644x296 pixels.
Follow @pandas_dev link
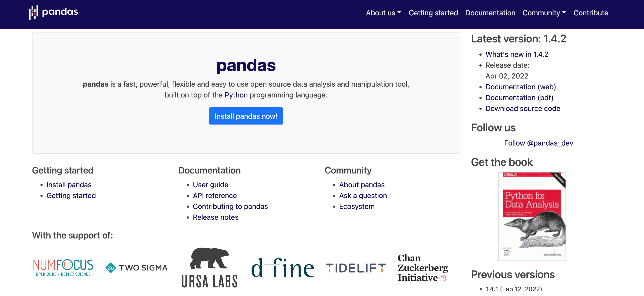pos(539,143)
